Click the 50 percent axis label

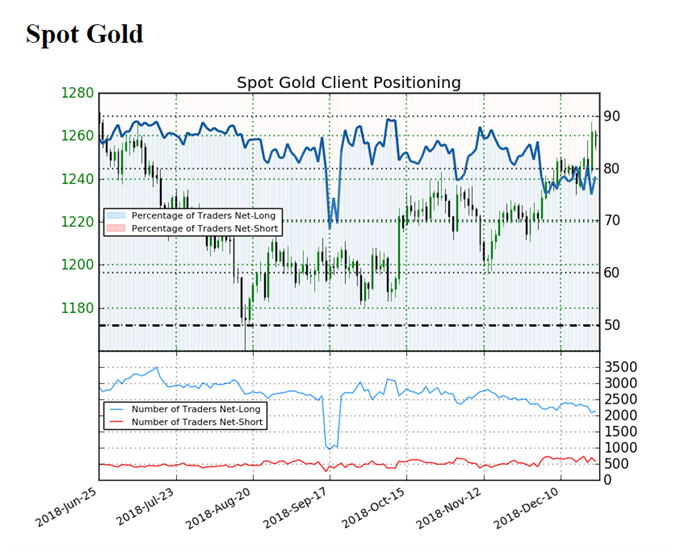pos(612,325)
